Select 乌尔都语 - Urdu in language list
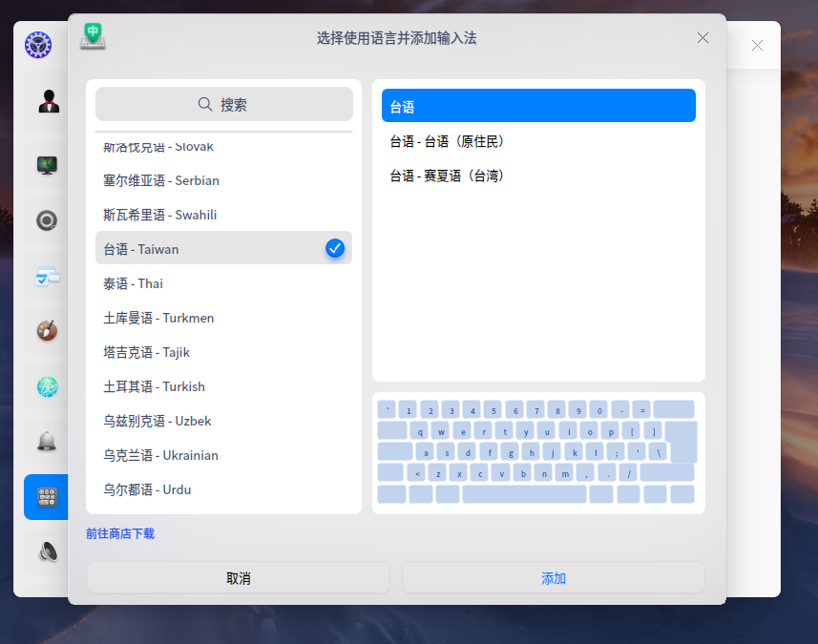Screen dimensions: 818x644 [x=223, y=490]
